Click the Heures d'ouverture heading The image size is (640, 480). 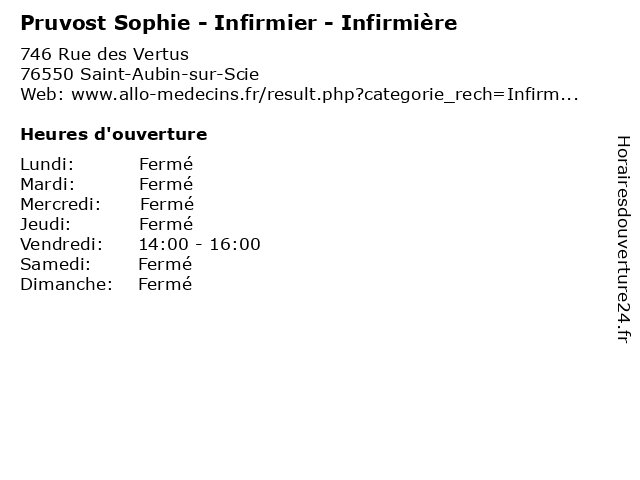coord(113,134)
